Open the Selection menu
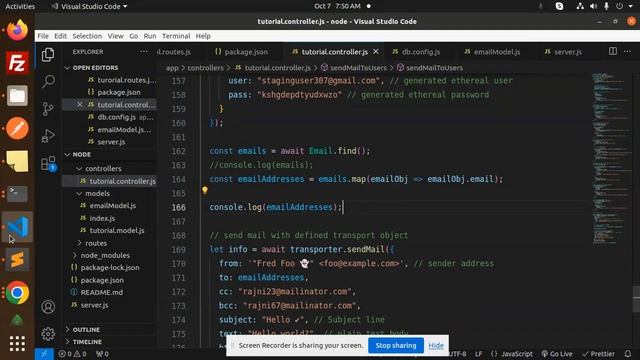 (87, 36)
